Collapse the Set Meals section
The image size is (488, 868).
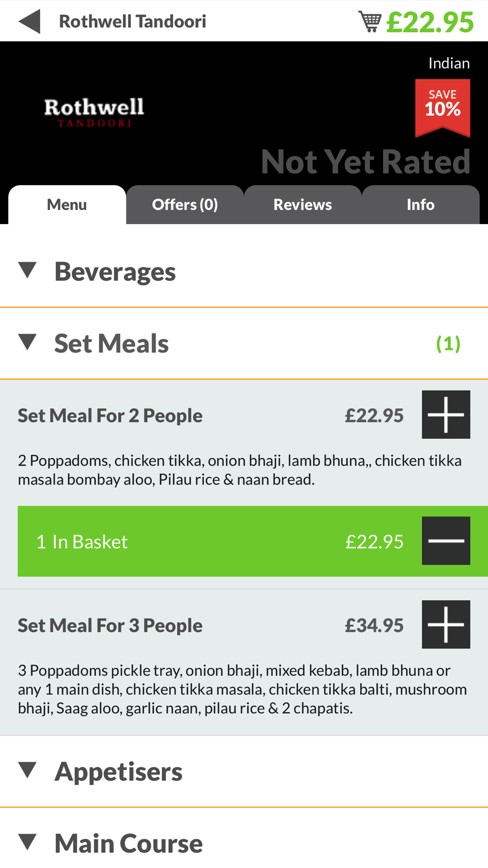(x=244, y=343)
